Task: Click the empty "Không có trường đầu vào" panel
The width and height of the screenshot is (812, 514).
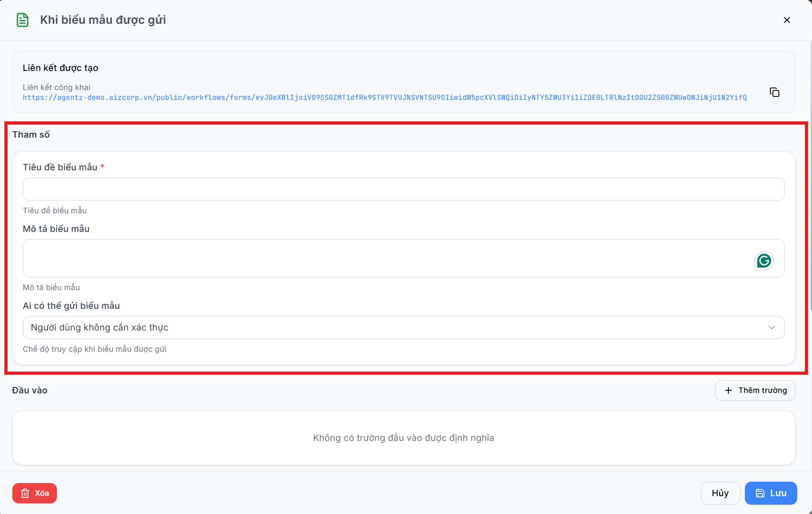Action: pos(403,438)
